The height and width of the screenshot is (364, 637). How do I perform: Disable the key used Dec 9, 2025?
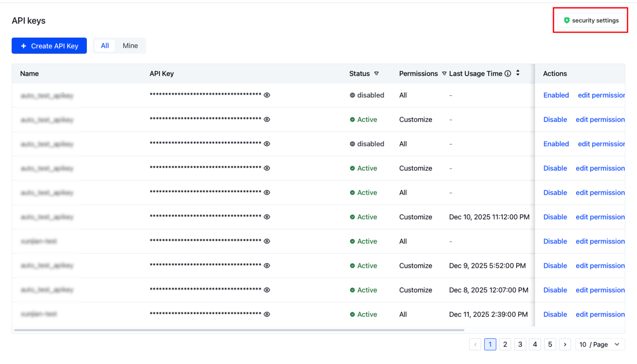[555, 266]
